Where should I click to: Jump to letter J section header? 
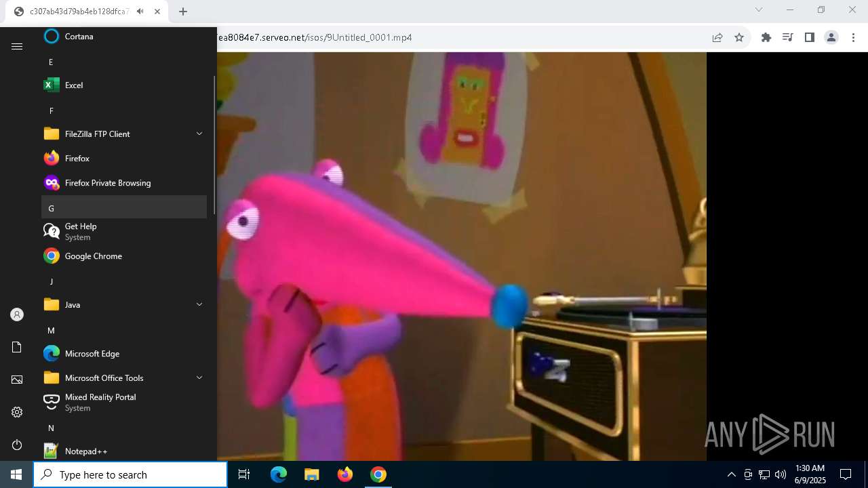124,281
